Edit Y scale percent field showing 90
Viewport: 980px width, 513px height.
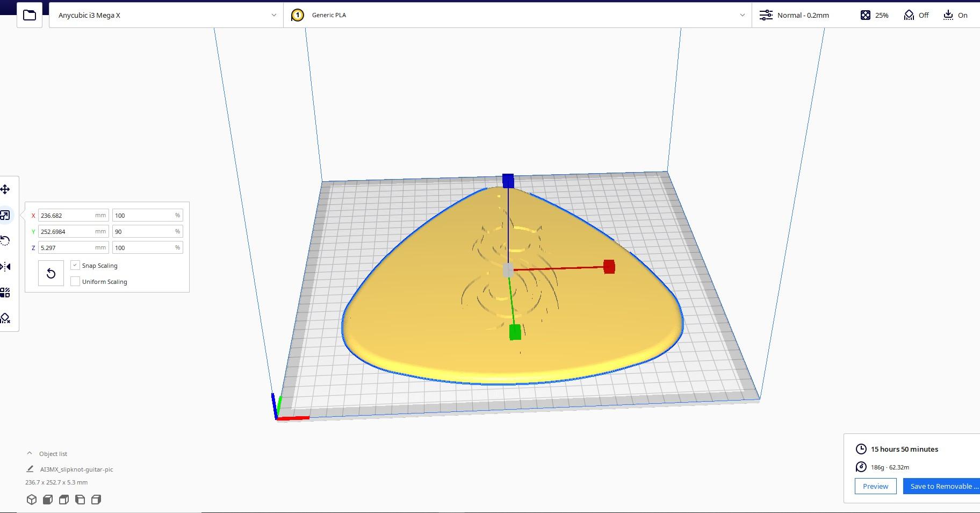pyautogui.click(x=147, y=231)
